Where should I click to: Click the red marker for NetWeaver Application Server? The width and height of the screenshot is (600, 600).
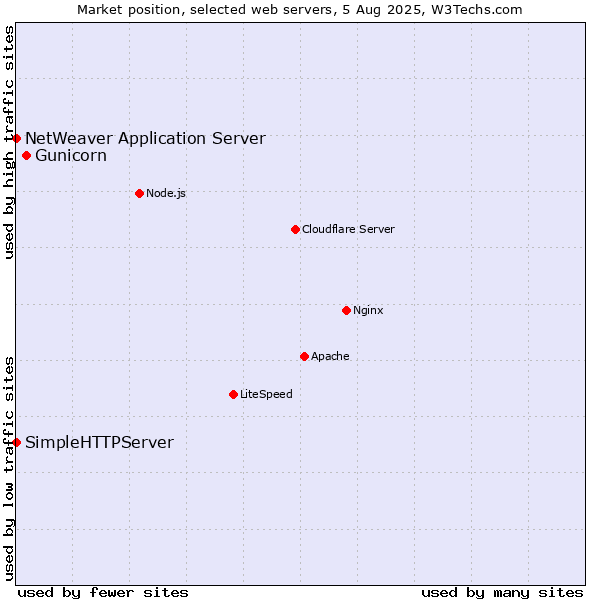click(16, 139)
